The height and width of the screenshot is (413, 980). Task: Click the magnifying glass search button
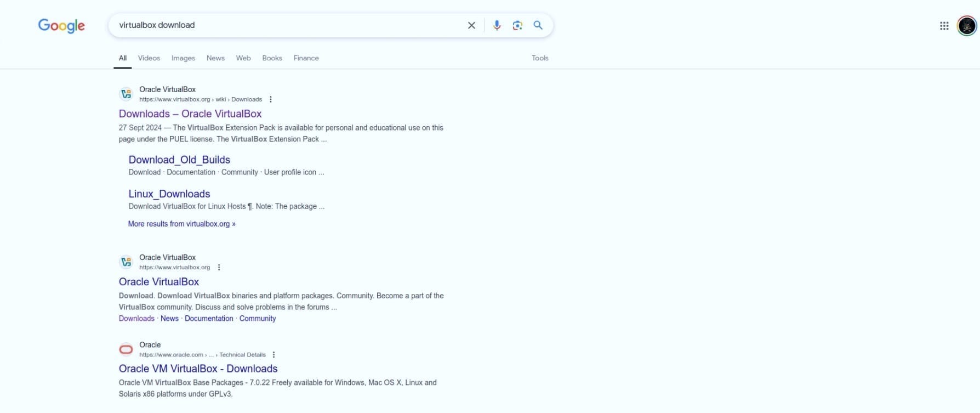click(538, 25)
